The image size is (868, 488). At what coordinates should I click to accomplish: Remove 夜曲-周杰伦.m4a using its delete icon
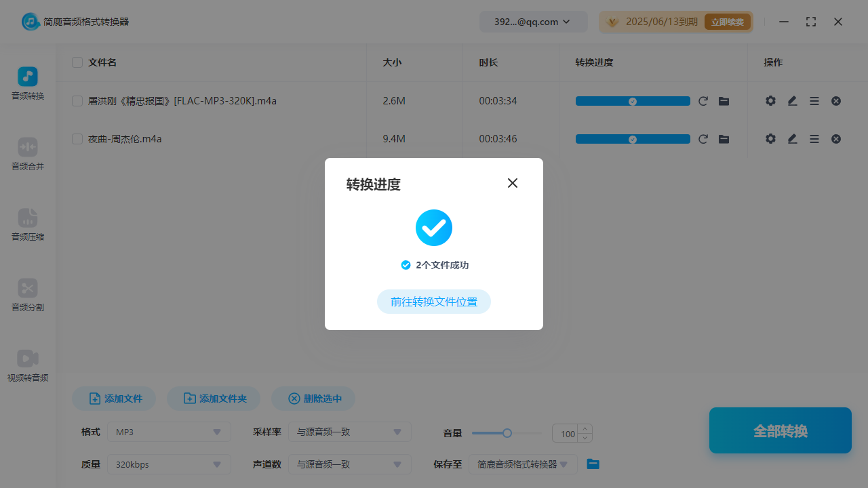[x=836, y=138]
